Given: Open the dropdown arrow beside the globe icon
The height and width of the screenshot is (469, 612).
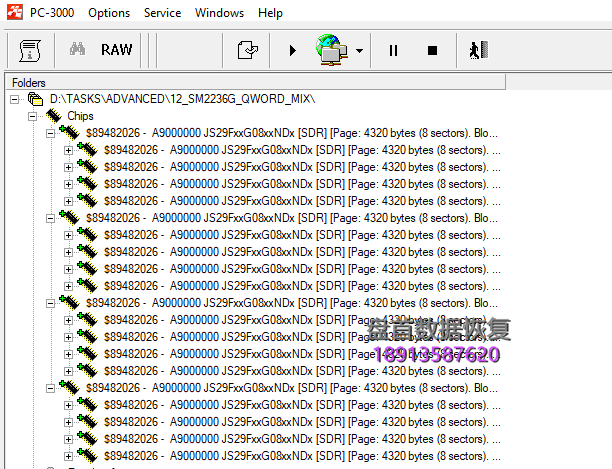Looking at the screenshot, I should coord(358,50).
